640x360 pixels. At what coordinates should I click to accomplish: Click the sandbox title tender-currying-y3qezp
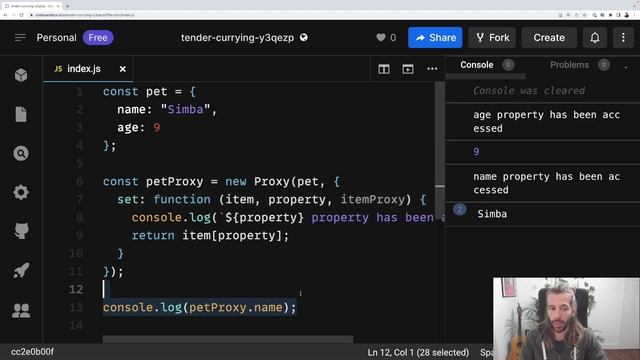(x=237, y=38)
